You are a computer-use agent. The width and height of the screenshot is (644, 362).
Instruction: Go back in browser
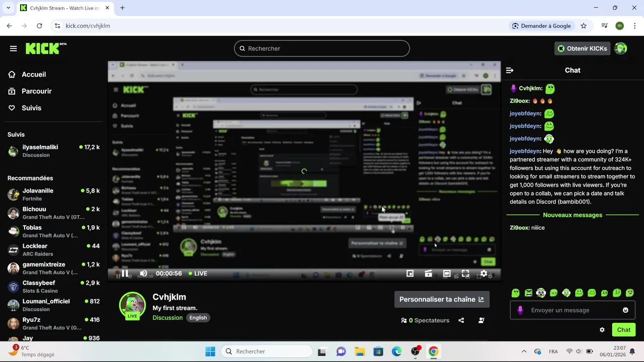point(9,26)
